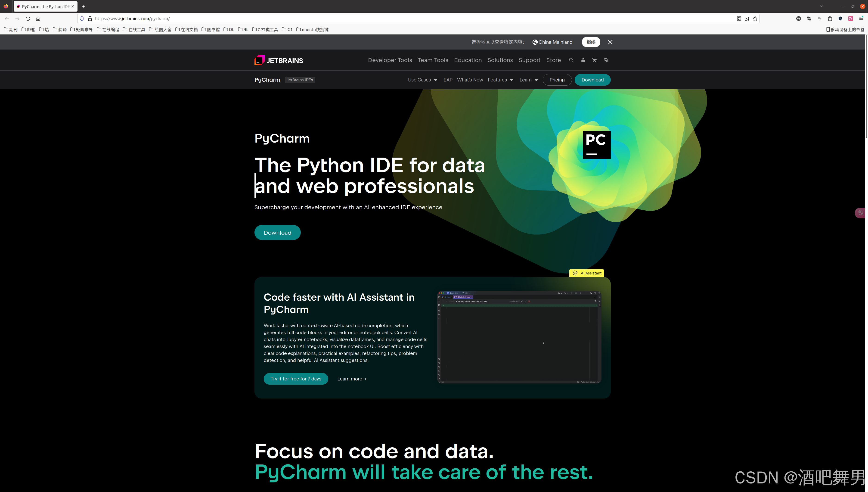Open the account profile icon

(x=583, y=60)
